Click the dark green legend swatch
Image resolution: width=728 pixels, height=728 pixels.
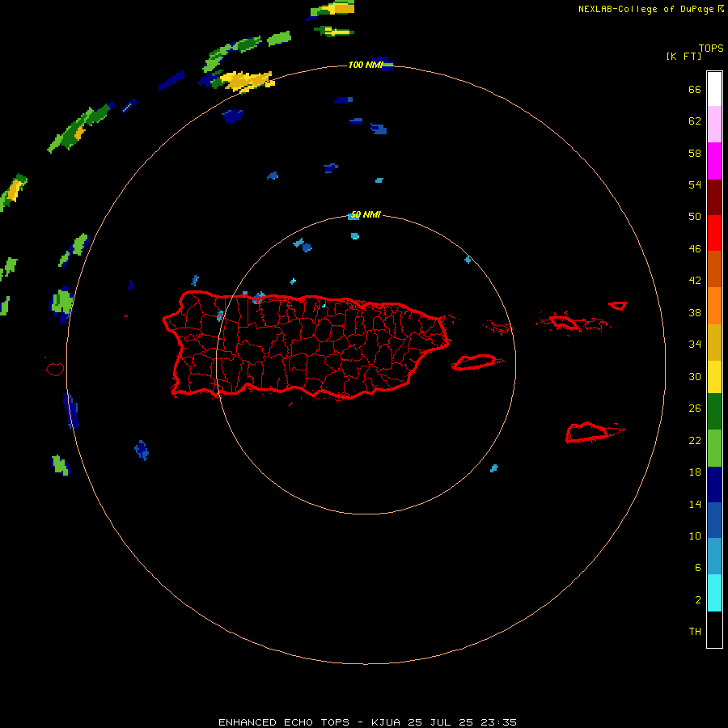point(714,412)
